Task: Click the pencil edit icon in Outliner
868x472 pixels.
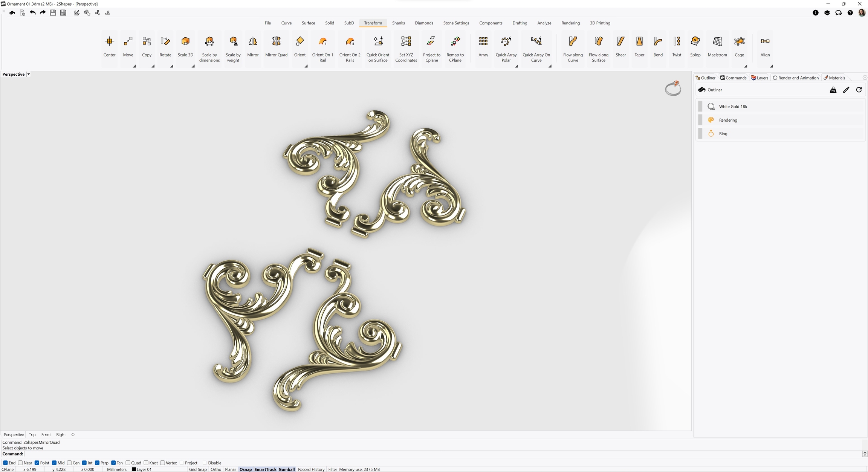Action: (x=846, y=90)
